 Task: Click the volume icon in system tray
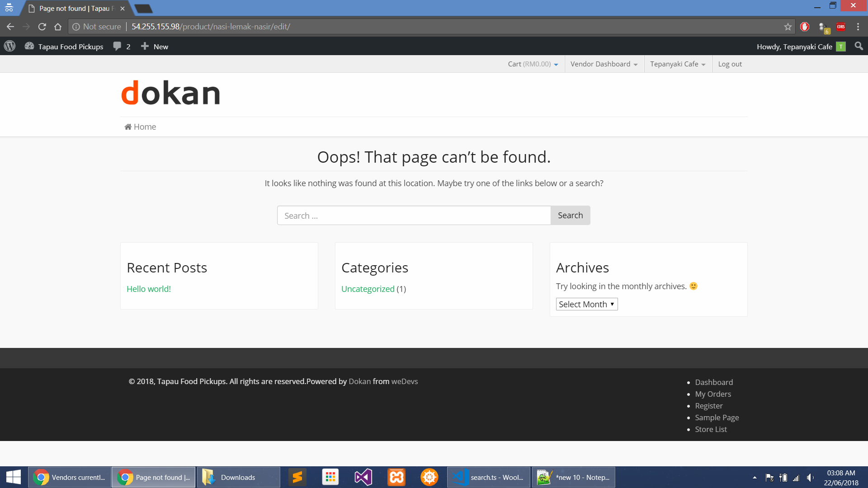coord(809,477)
